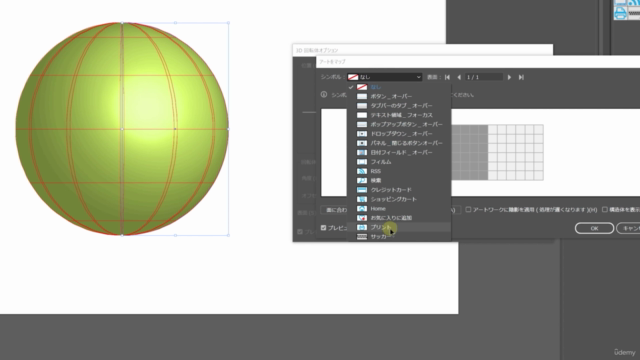Select ボタン_オーバー symbol entry

(x=399, y=96)
